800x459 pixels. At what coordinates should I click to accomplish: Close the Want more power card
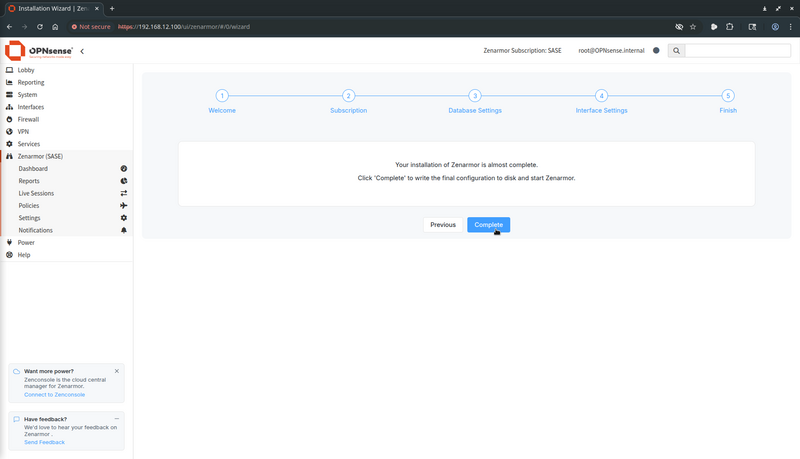[117, 371]
